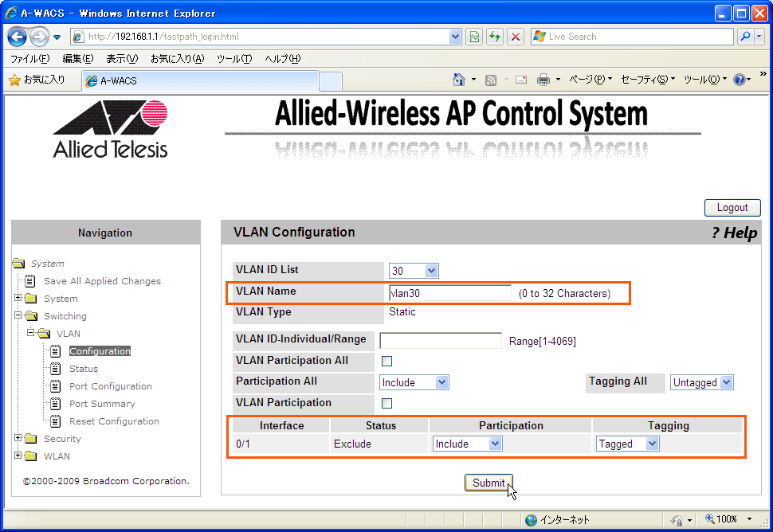Screen dimensions: 773x532
Task: Click the Help question mark icon in command bar
Action: click(739, 80)
